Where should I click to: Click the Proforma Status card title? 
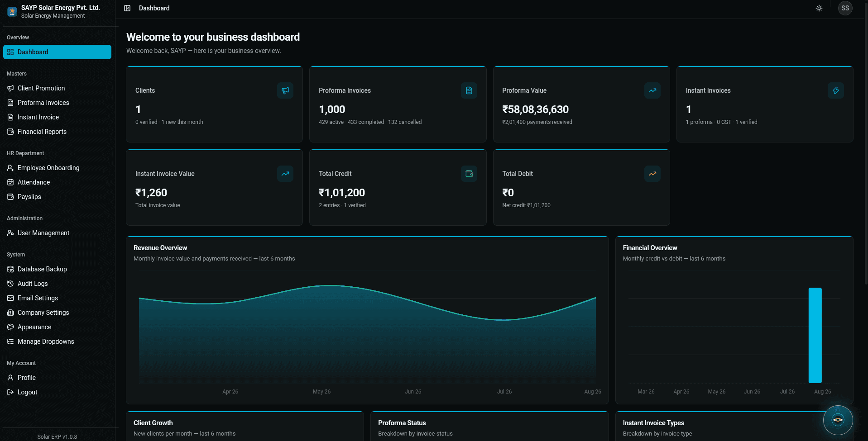pyautogui.click(x=402, y=423)
